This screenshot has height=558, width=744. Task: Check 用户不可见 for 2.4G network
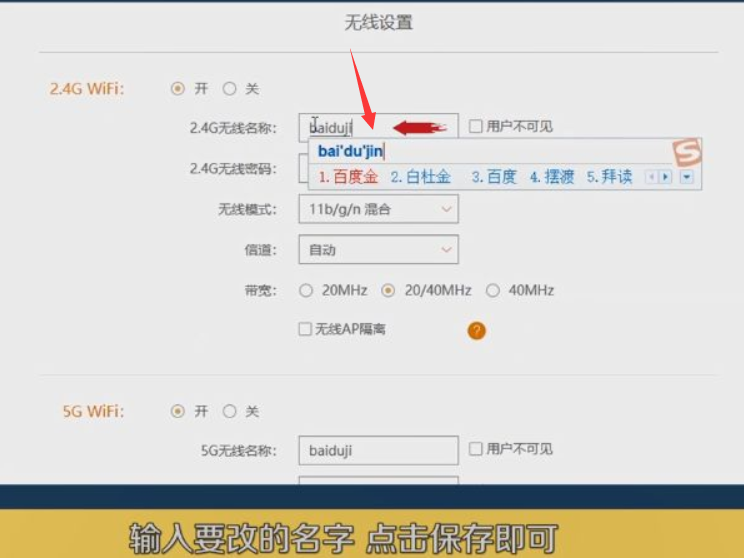point(475,126)
